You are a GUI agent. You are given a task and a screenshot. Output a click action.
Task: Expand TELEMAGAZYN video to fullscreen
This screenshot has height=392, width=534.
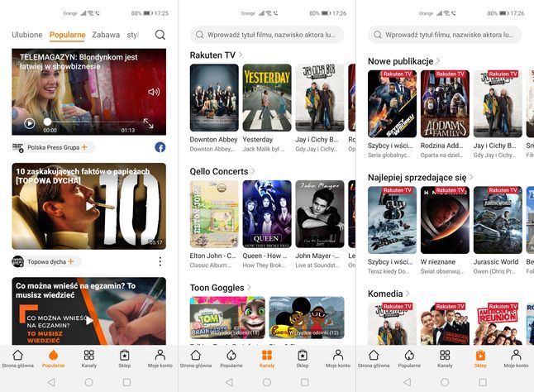click(149, 123)
